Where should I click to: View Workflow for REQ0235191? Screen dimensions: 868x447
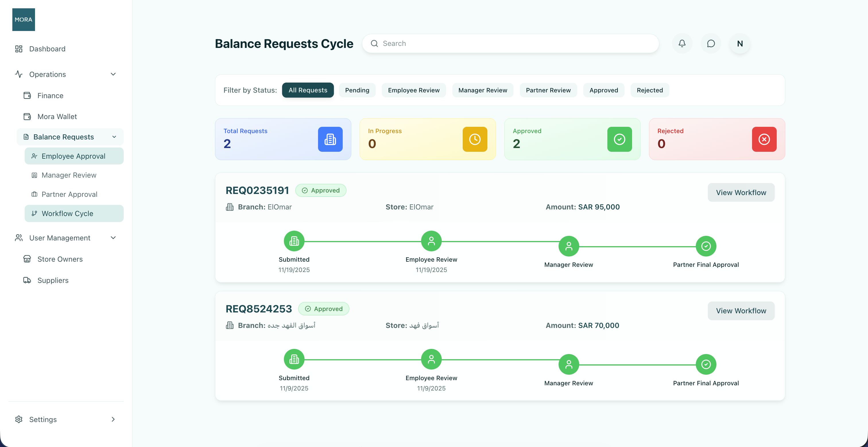click(x=741, y=192)
